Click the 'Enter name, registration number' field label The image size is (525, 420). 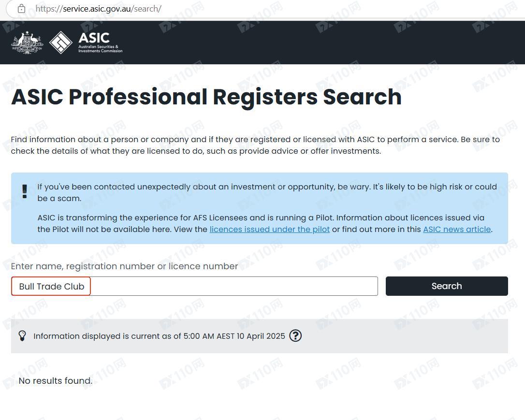(124, 266)
